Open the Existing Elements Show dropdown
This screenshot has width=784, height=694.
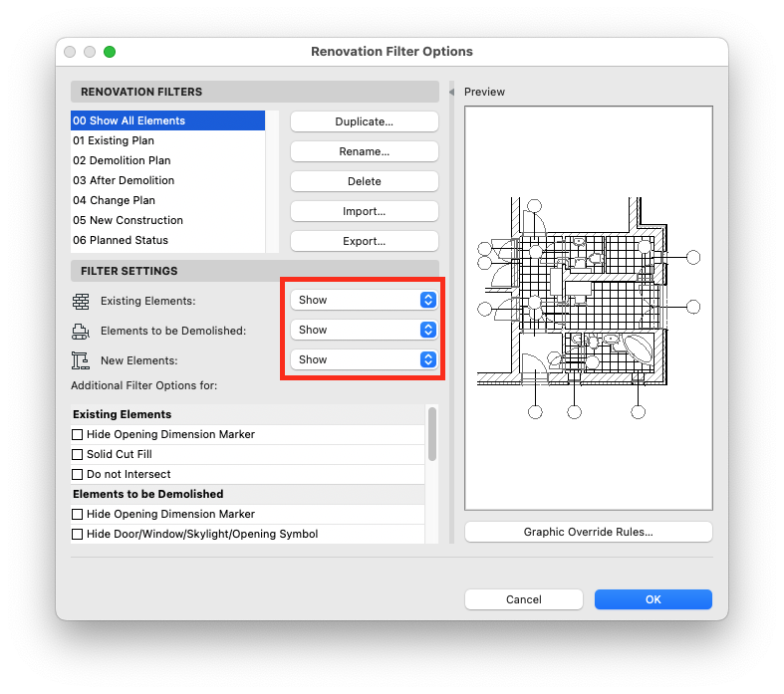click(x=364, y=300)
